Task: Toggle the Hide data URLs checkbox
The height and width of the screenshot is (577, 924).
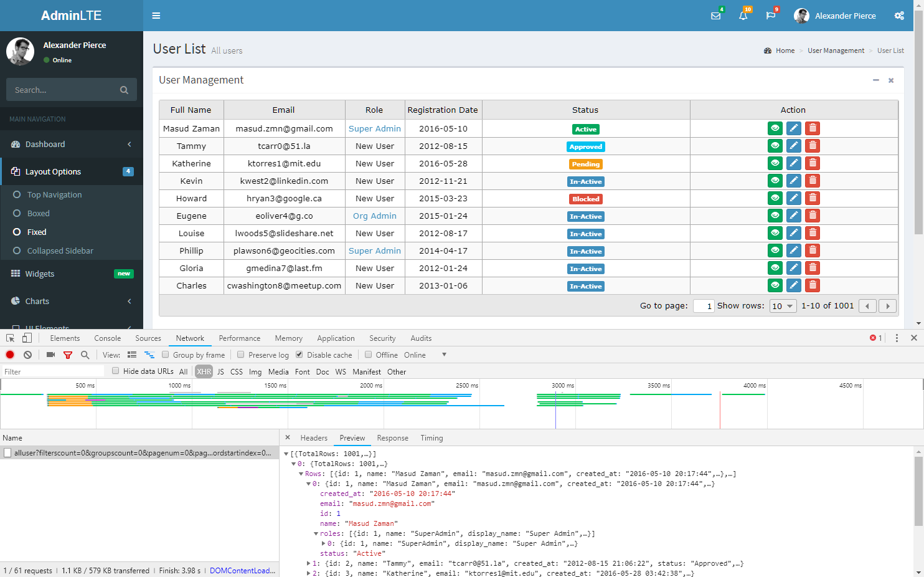Action: coord(116,371)
